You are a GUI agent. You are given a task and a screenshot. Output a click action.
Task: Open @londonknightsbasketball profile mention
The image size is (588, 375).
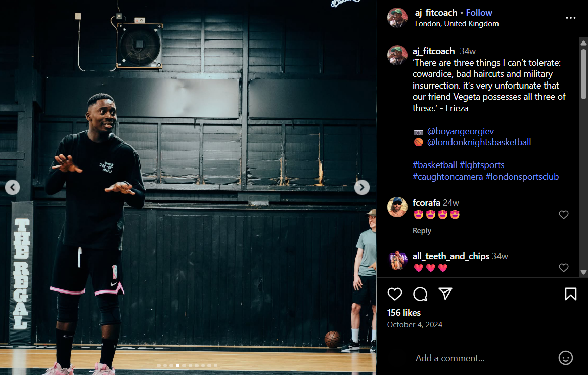(479, 142)
